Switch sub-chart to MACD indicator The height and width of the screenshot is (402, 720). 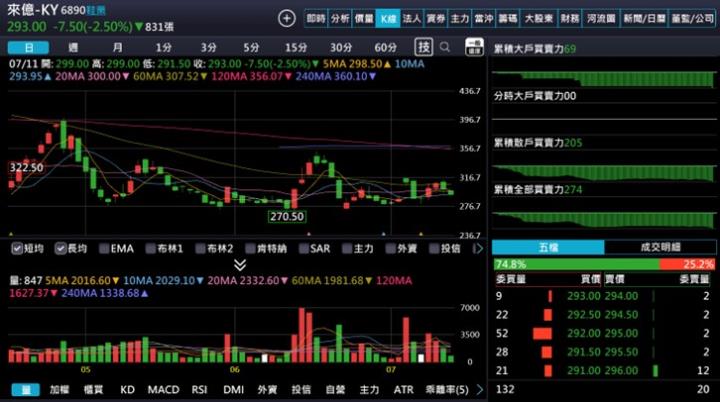[x=163, y=390]
